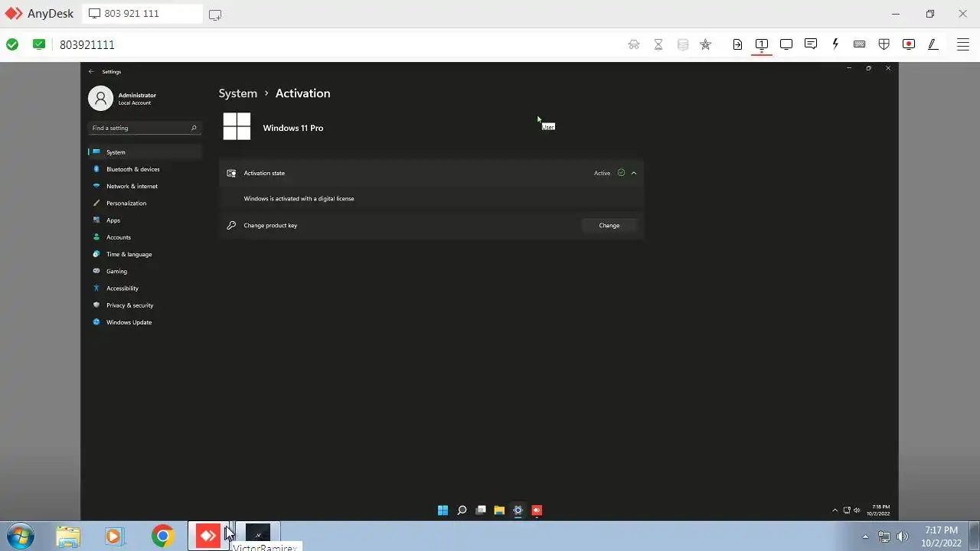Open AnyDesk permissions shield icon

884,44
